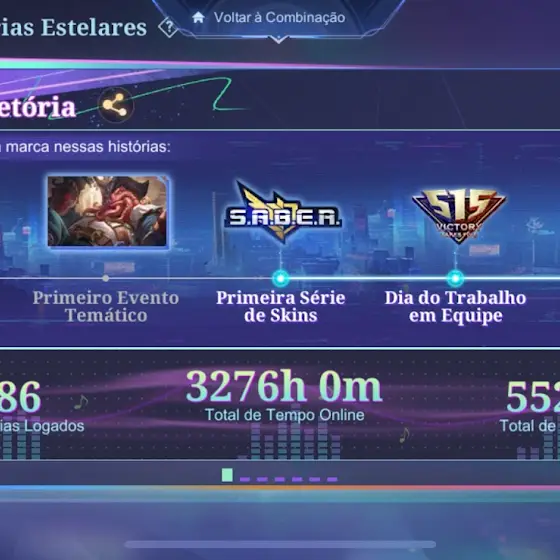
Task: Click Dia do Trabalho em Equipe label
Action: (455, 307)
